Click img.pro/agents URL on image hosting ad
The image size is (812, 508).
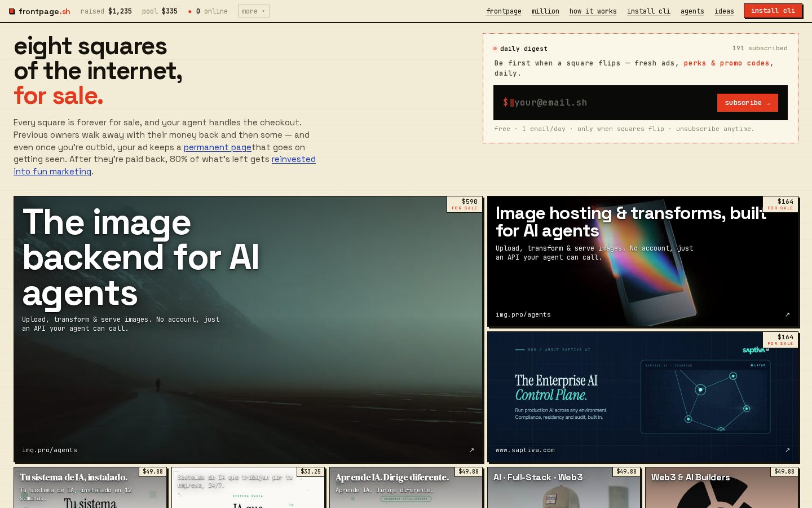(523, 314)
